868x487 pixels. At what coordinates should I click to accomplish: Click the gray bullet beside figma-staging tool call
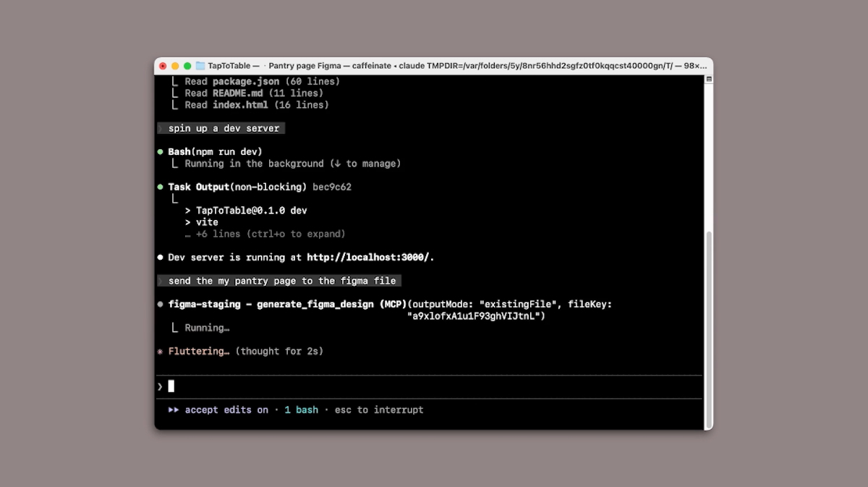[160, 305]
